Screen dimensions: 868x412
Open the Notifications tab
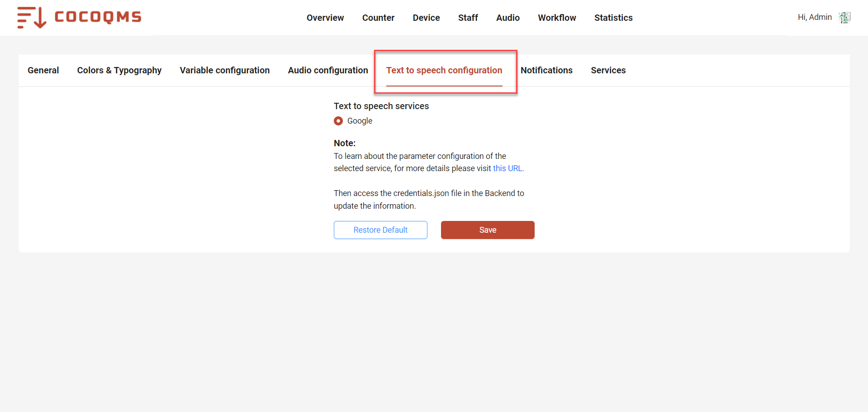tap(546, 70)
